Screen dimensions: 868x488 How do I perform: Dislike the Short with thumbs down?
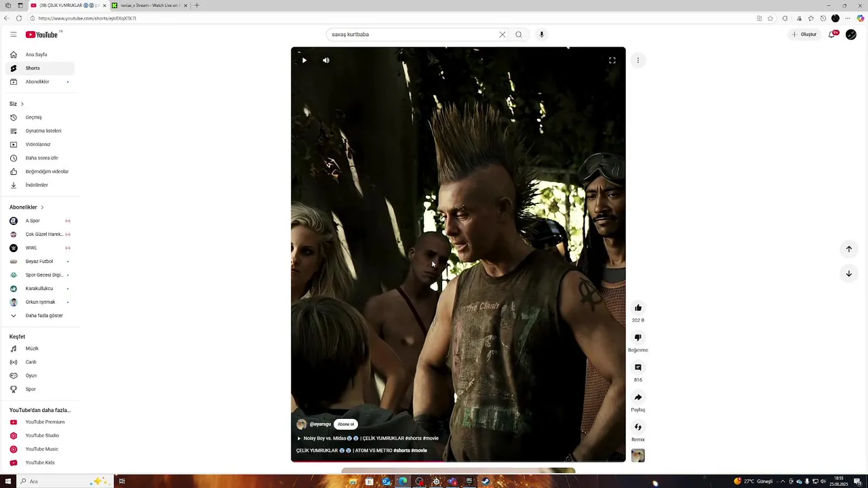coord(638,338)
